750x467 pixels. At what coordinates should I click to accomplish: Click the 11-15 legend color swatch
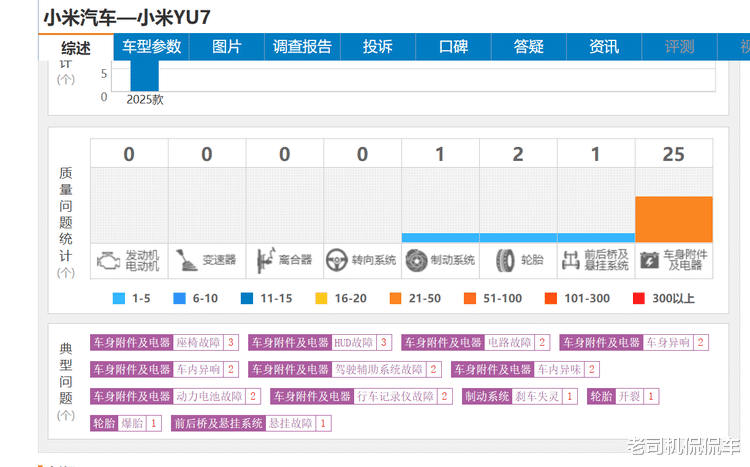[x=247, y=299]
